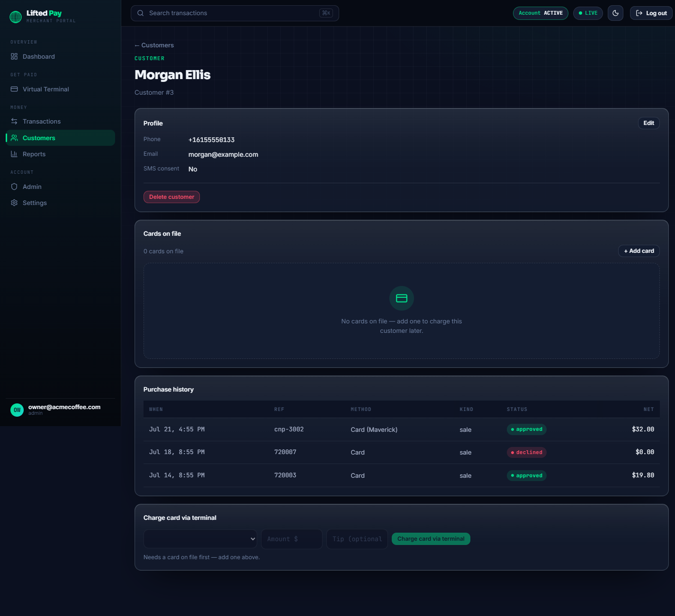
Task: Click the Account ACTIVE badge
Action: pos(540,13)
